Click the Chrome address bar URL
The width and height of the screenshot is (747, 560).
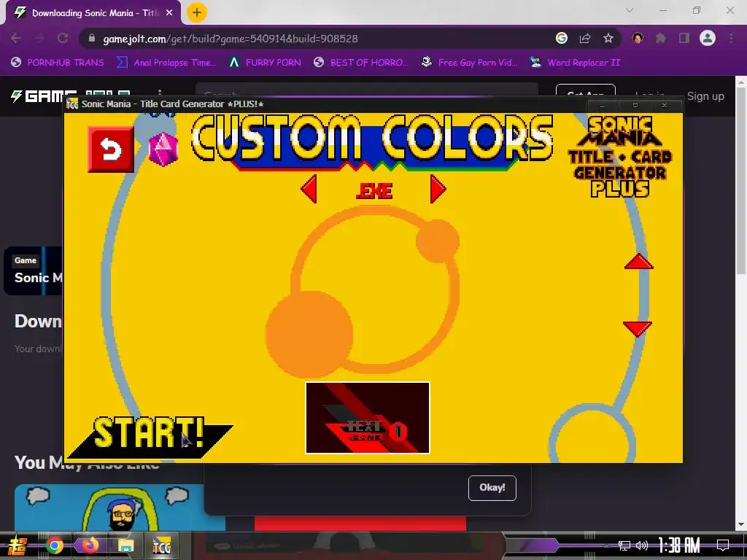pos(230,39)
